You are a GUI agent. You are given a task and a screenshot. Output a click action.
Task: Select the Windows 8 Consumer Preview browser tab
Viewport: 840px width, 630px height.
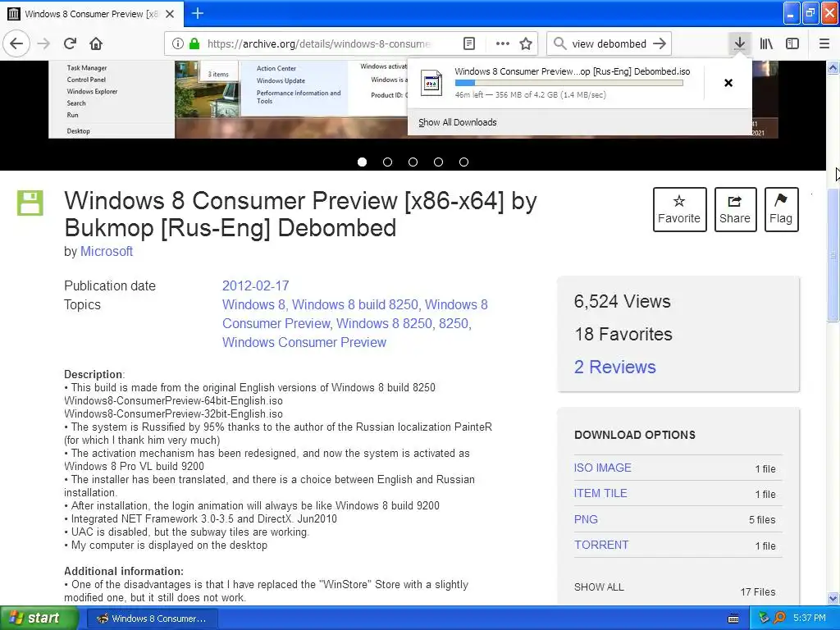click(92, 14)
